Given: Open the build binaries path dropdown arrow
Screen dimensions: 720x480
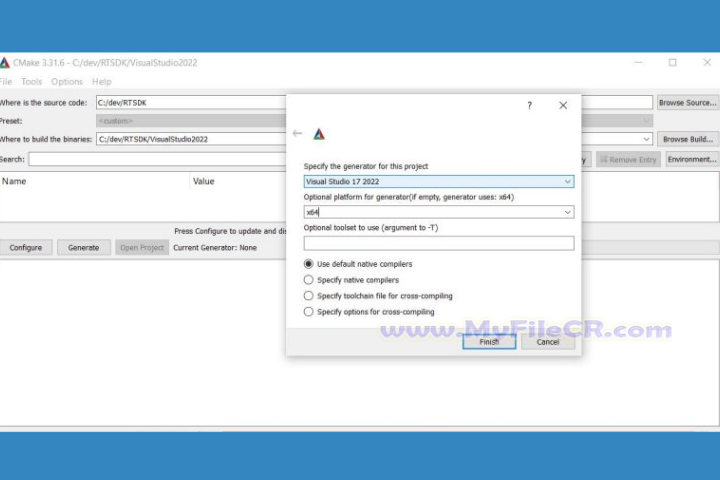Looking at the screenshot, I should click(646, 139).
